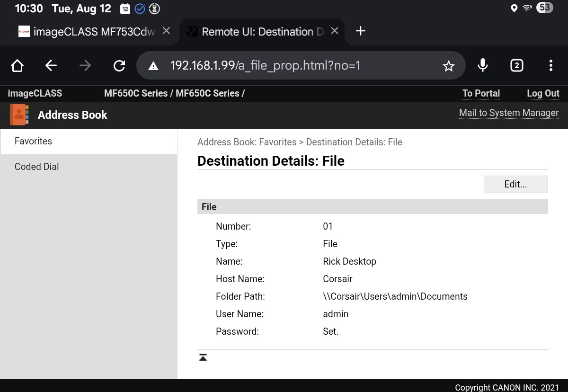Viewport: 568px width, 392px height.
Task: Select Favorites in the sidebar
Action: pos(33,141)
